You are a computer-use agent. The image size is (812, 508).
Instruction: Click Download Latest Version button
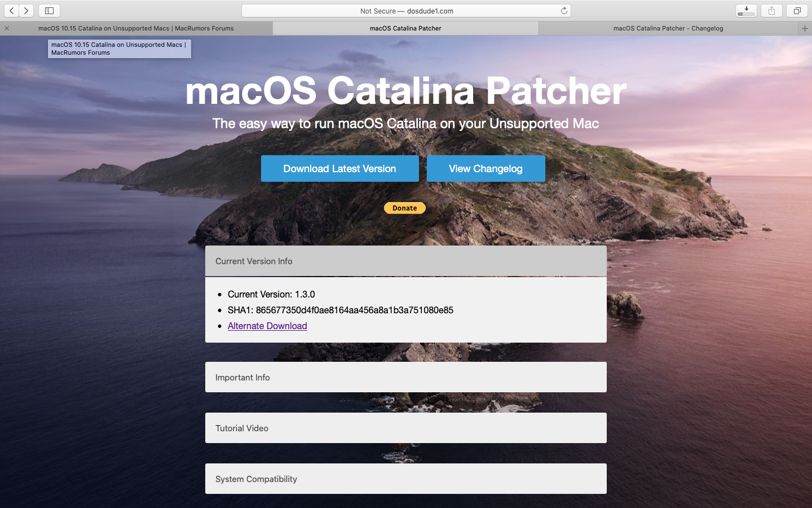339,169
